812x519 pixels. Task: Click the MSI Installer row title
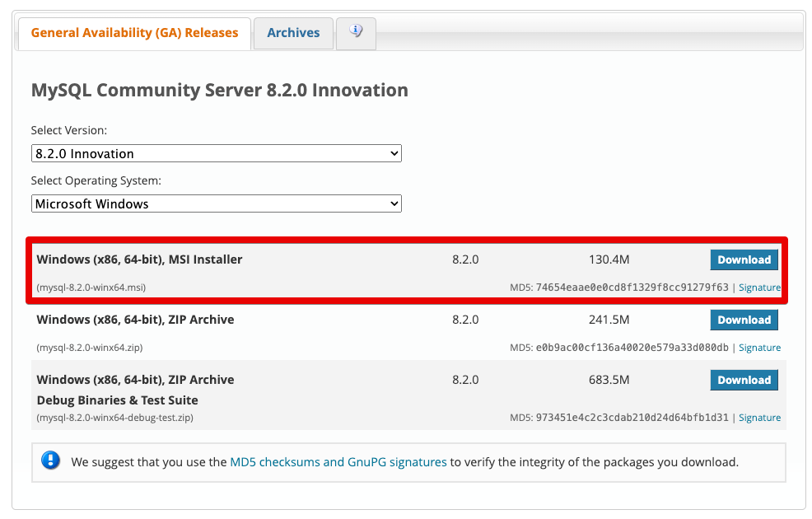139,259
